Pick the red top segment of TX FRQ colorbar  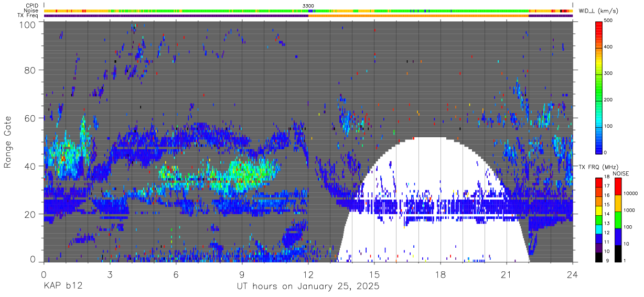[599, 182]
